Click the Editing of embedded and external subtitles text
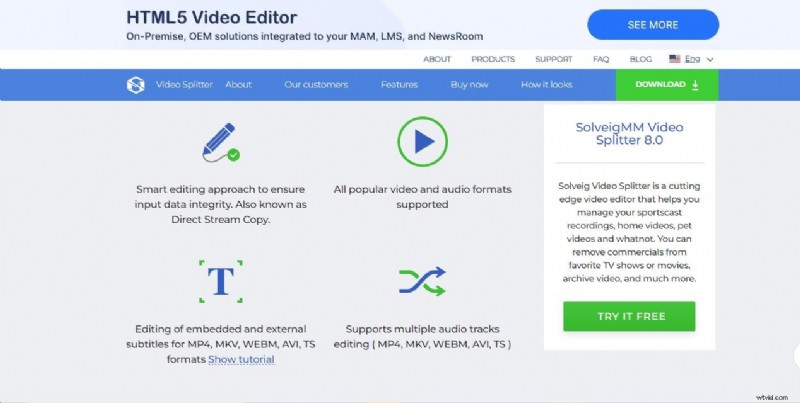The width and height of the screenshot is (800, 403). [x=220, y=344]
